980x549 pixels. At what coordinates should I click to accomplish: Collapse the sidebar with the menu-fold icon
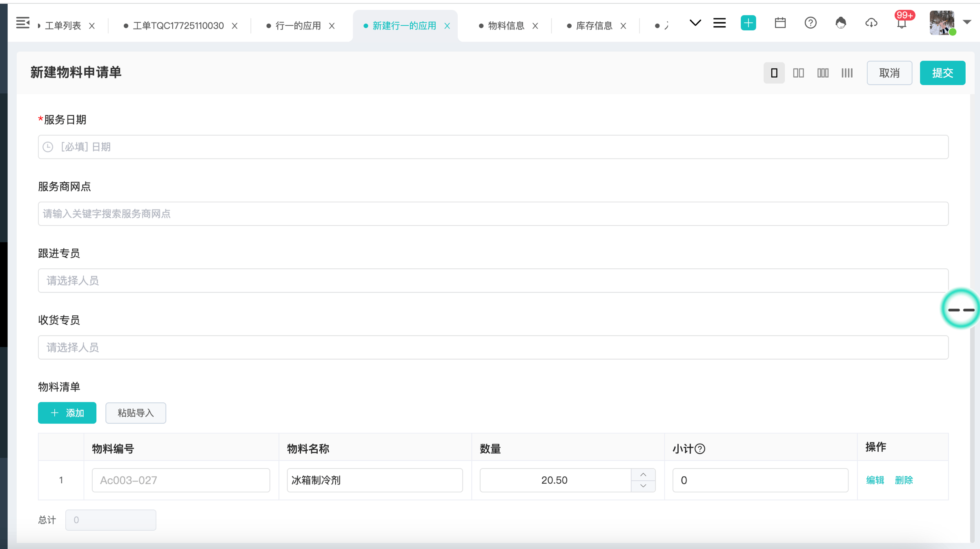[x=23, y=23]
